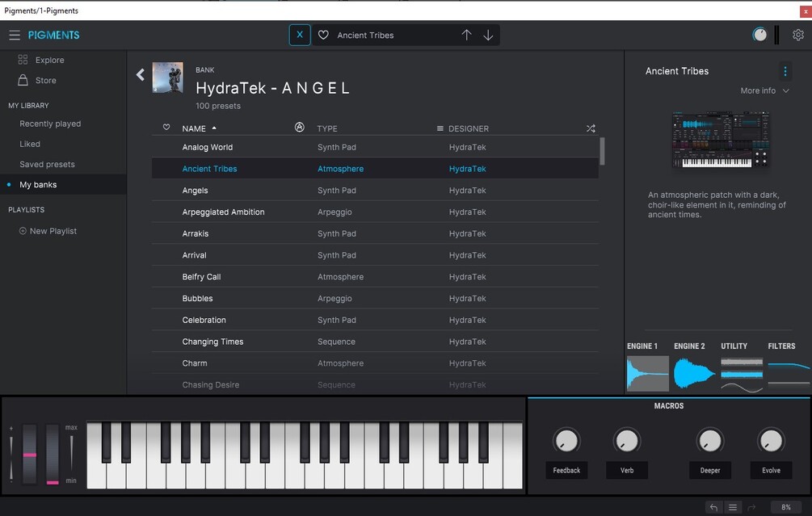812x516 pixels.
Task: Click Feedback macro label
Action: [566, 470]
